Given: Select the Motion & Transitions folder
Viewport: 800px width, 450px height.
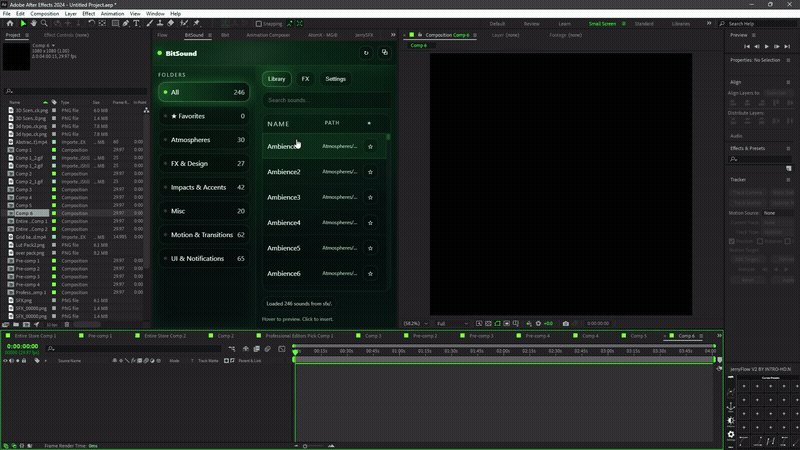Looking at the screenshot, I should tap(204, 235).
